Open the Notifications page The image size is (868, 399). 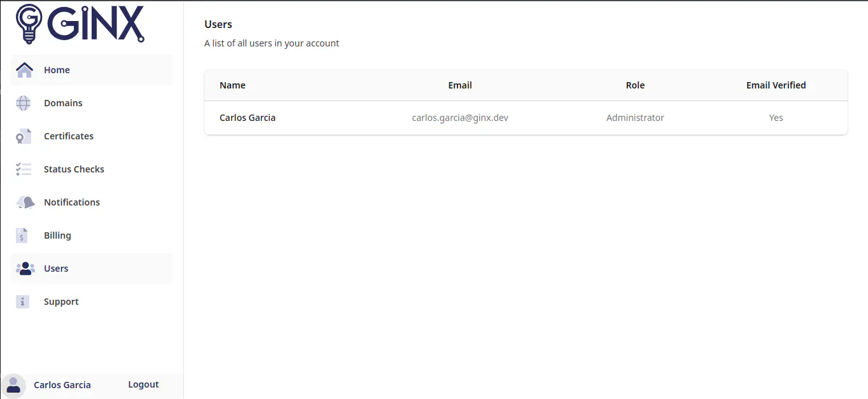(92, 202)
